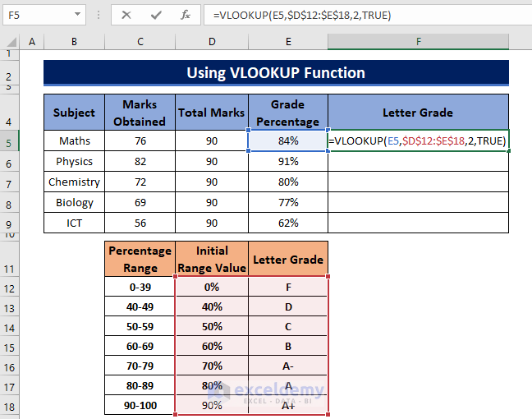Click the '60-69' range cell
The width and height of the screenshot is (532, 419).
(140, 346)
